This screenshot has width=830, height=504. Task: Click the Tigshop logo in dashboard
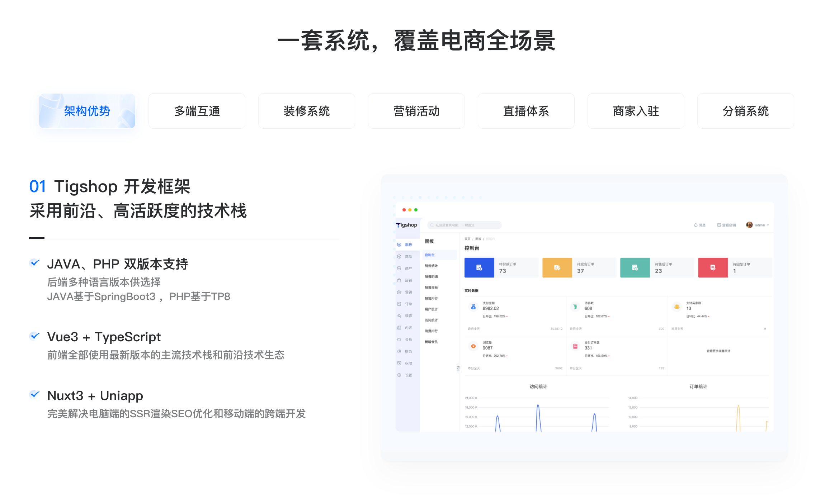[x=407, y=225]
